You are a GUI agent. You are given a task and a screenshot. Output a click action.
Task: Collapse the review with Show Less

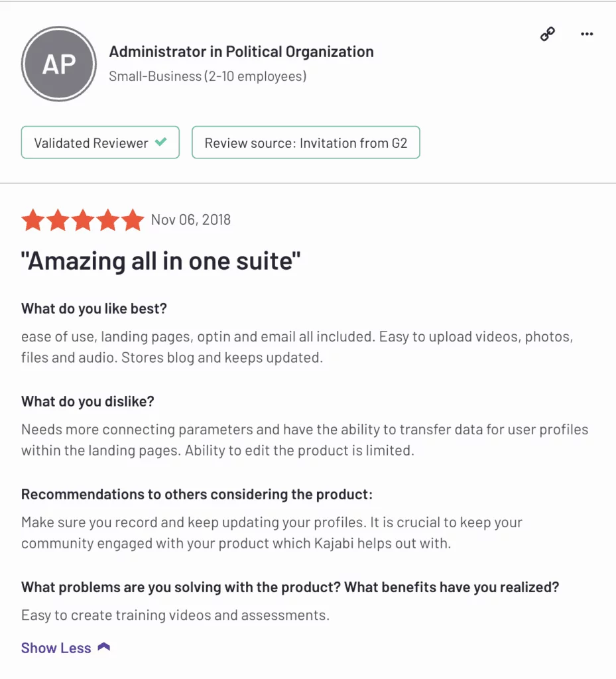click(x=56, y=648)
